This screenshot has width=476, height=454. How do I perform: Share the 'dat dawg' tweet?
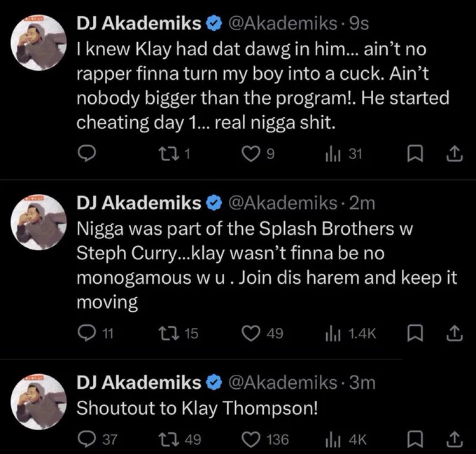point(454,153)
